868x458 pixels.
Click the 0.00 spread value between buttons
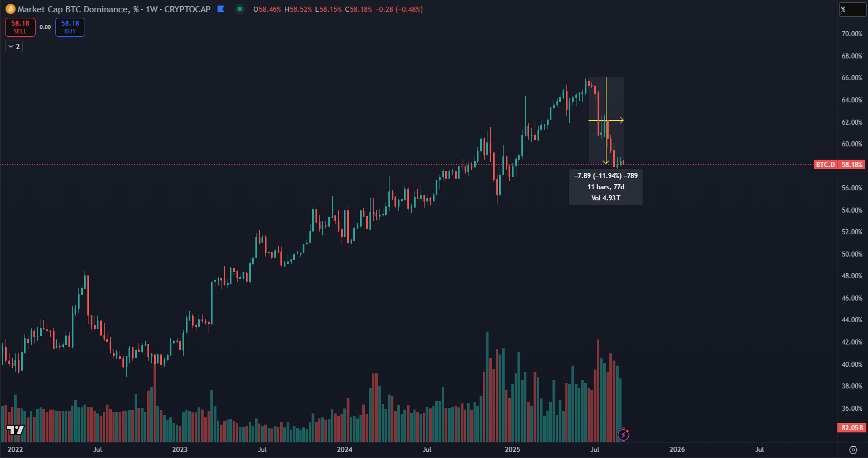coord(45,27)
